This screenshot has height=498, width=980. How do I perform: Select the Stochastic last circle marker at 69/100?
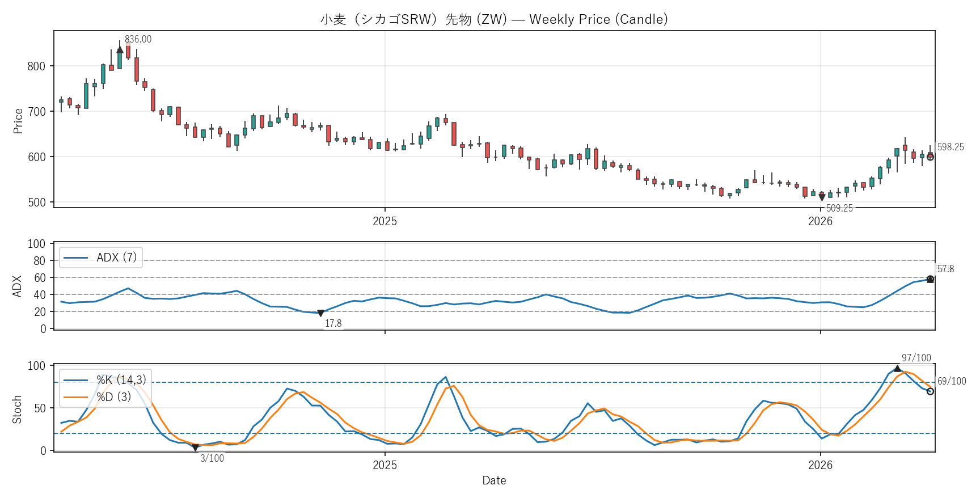[x=930, y=391]
